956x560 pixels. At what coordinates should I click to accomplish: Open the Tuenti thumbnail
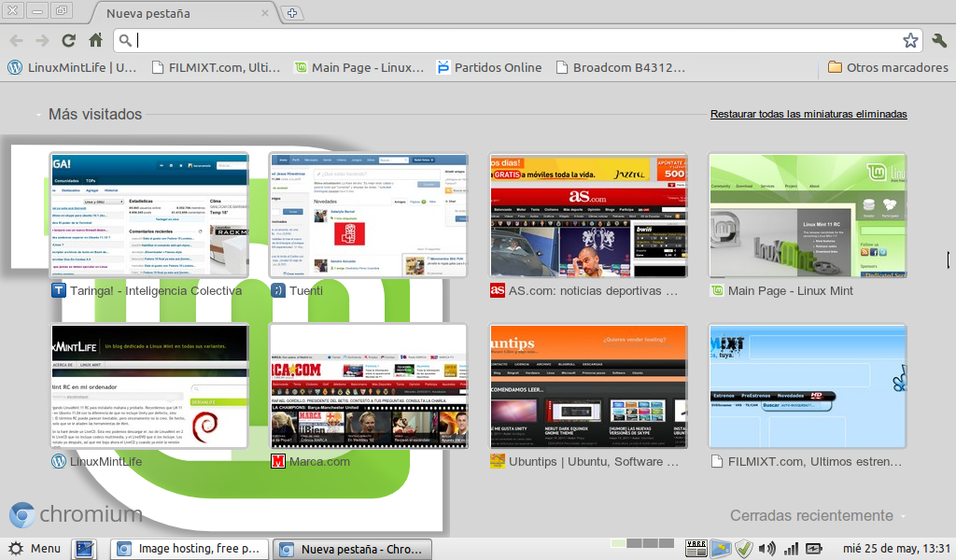point(368,215)
